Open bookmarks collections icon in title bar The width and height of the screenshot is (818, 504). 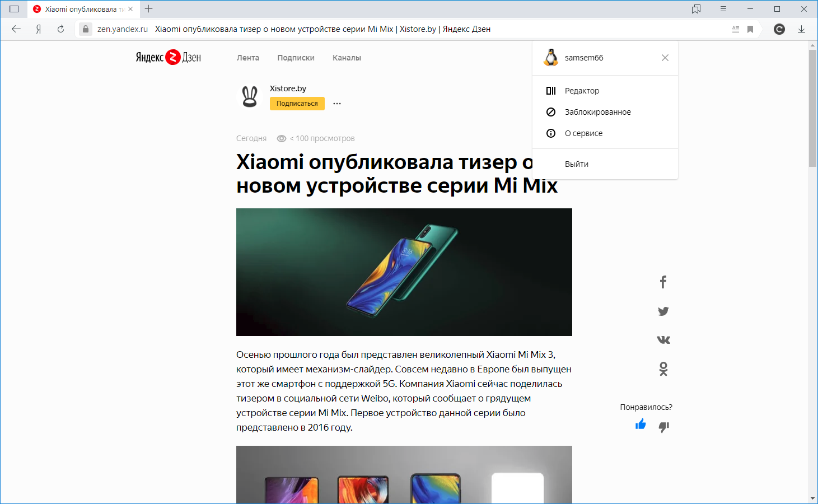696,9
